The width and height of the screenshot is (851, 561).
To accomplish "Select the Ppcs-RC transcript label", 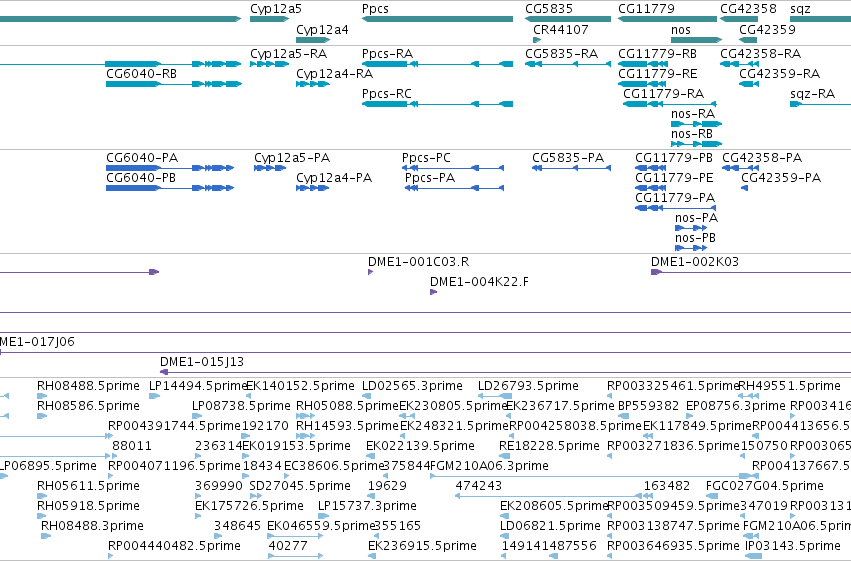I will tap(387, 94).
